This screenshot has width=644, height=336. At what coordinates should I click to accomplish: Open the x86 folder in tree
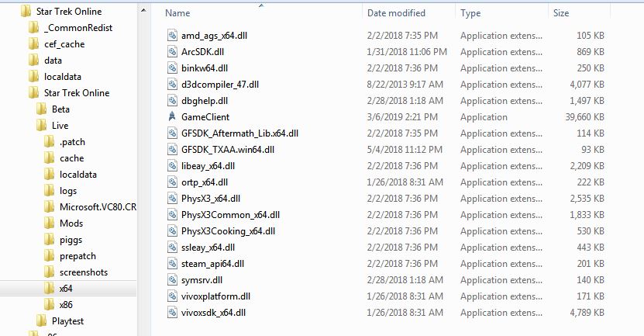click(66, 304)
